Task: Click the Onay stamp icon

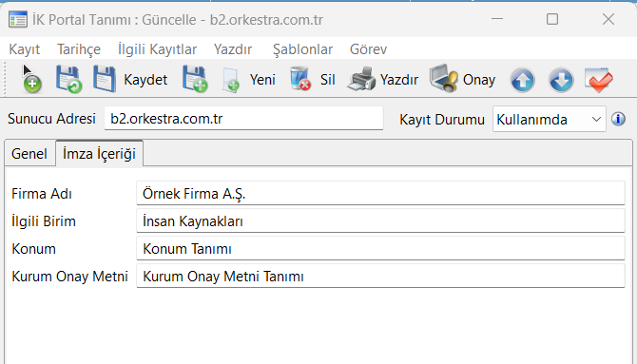Action: coord(444,79)
